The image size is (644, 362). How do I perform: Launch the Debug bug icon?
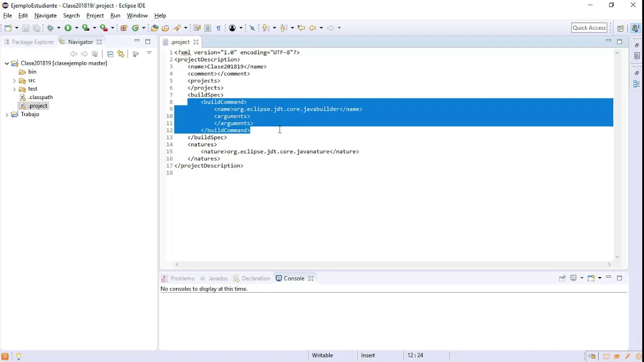(x=50, y=28)
